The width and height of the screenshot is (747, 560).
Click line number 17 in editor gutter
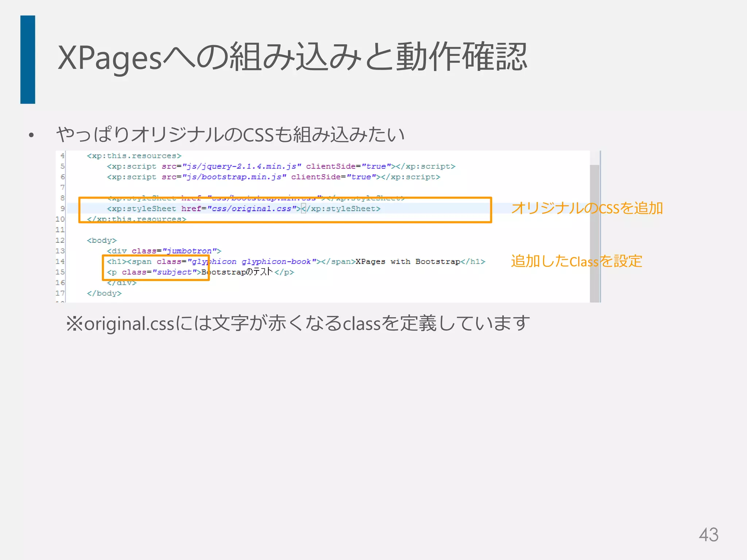pyautogui.click(x=60, y=293)
